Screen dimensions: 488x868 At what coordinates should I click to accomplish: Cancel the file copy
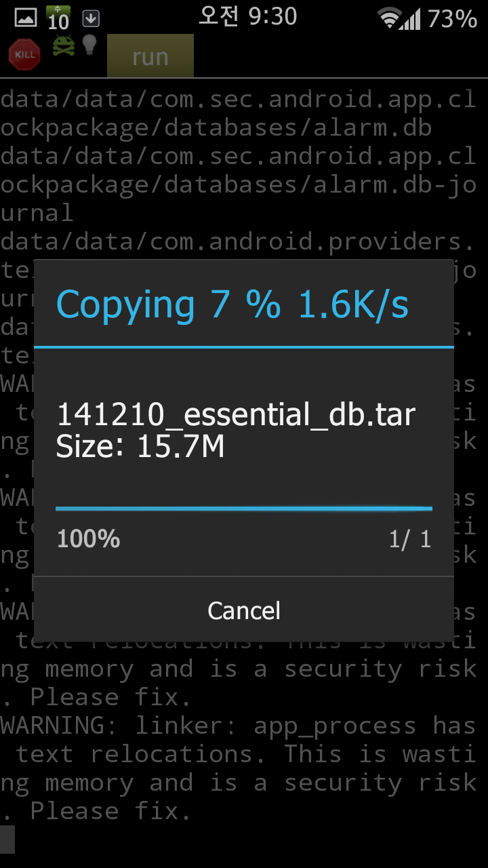(x=244, y=610)
